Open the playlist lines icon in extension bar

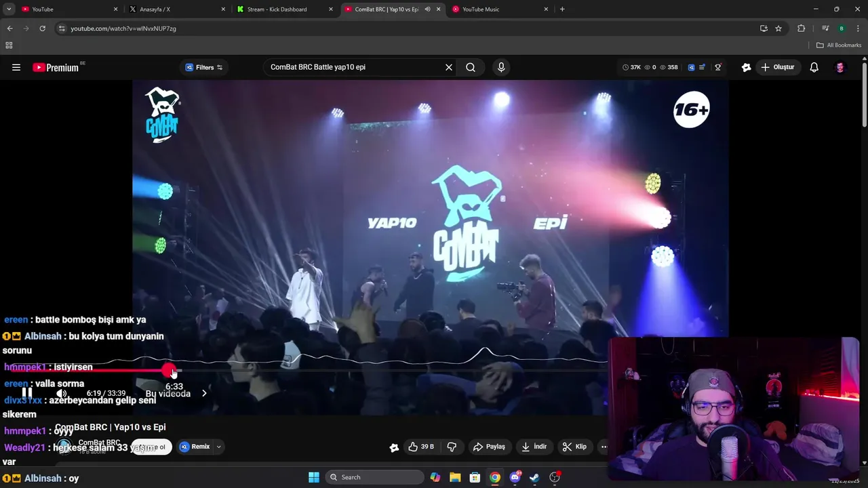coord(702,67)
